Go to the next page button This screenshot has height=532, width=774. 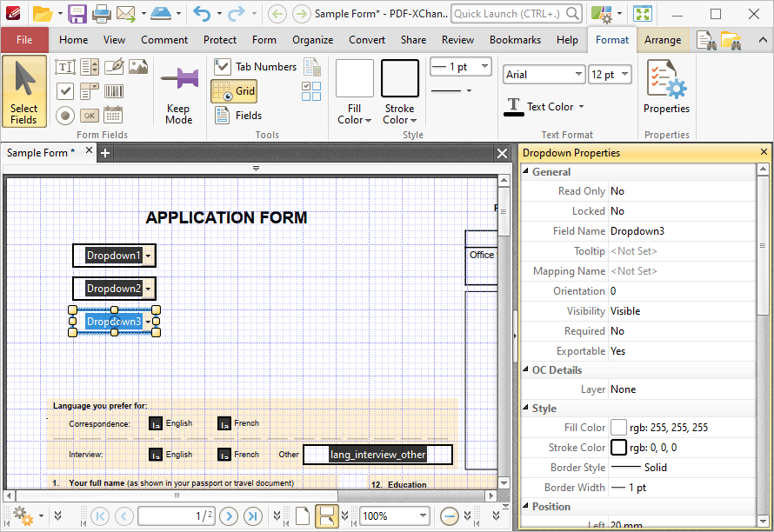[229, 516]
